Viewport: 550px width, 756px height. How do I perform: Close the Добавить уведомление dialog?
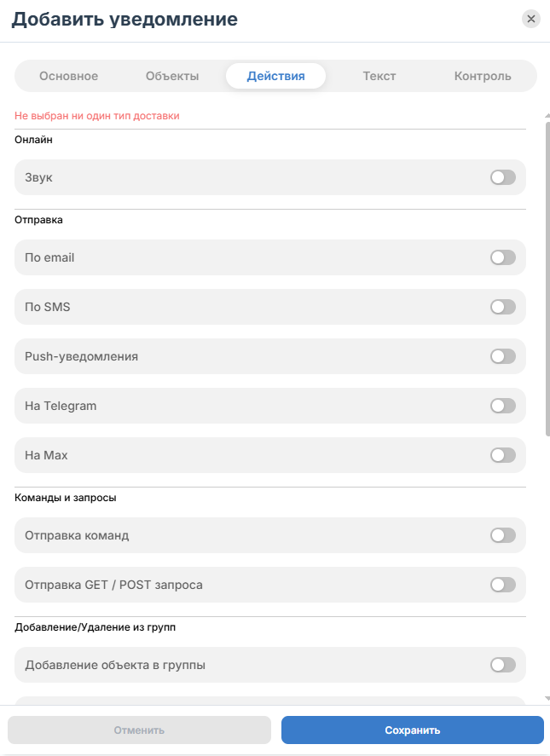point(530,19)
